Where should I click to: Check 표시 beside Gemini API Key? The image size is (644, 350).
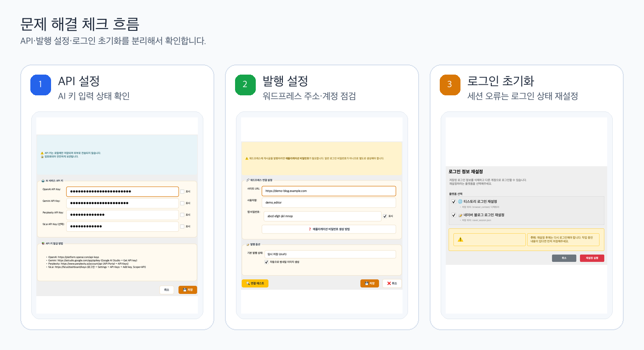(182, 203)
